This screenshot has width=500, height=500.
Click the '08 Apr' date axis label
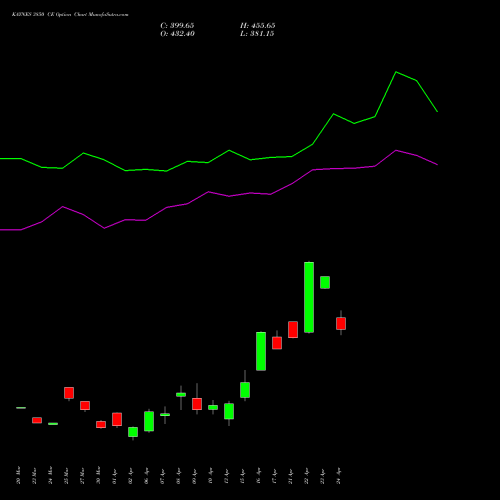tap(178, 475)
